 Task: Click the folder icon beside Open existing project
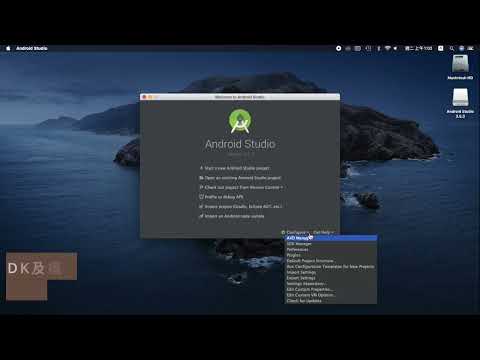[x=201, y=178]
